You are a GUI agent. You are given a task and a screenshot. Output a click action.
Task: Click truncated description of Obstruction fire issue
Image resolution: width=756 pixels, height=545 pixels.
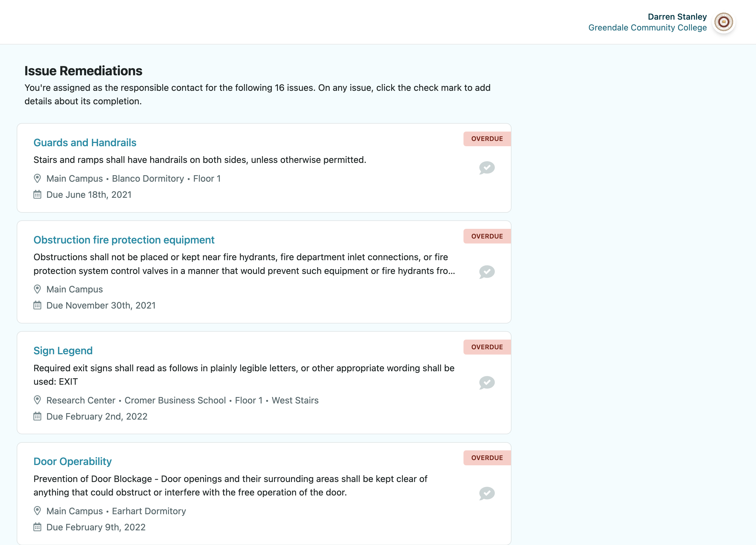(244, 264)
